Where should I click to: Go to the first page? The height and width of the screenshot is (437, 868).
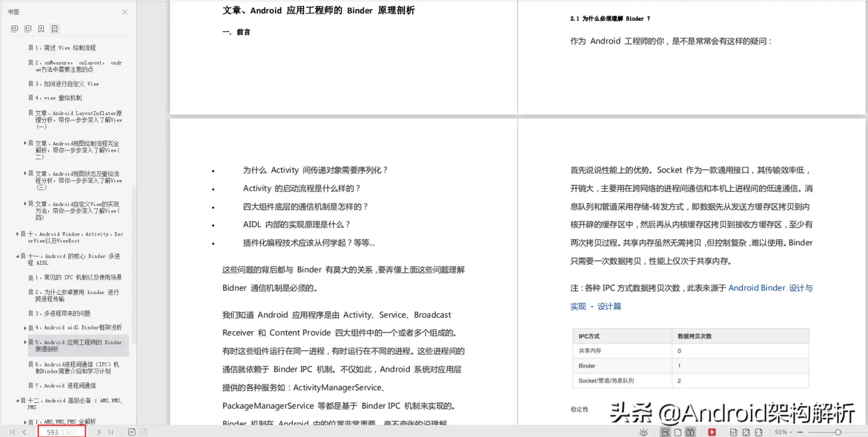(x=13, y=432)
